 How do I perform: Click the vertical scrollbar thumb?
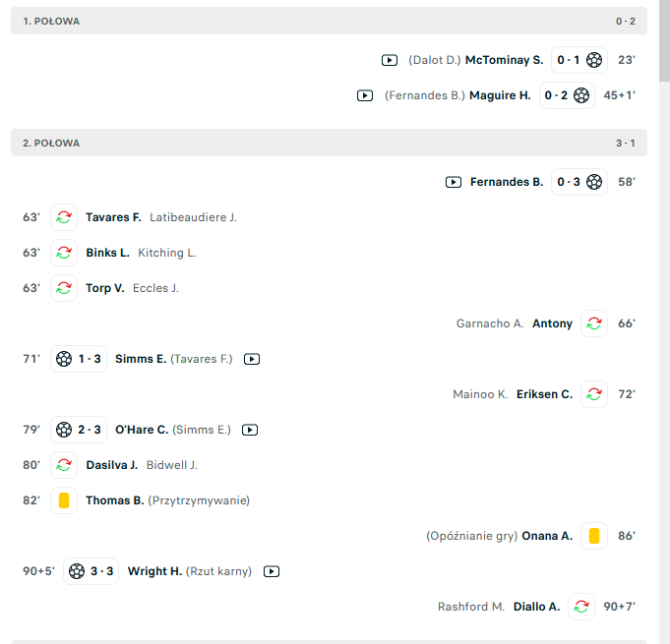[664, 40]
